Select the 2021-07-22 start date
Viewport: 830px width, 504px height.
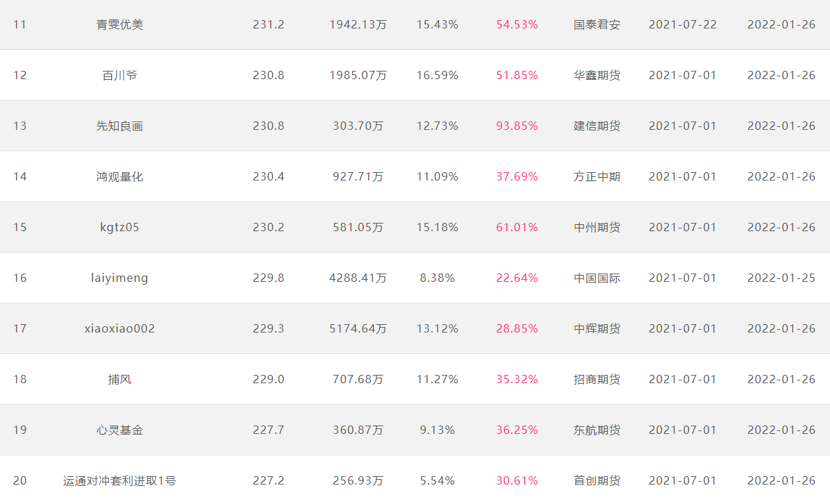coord(683,24)
